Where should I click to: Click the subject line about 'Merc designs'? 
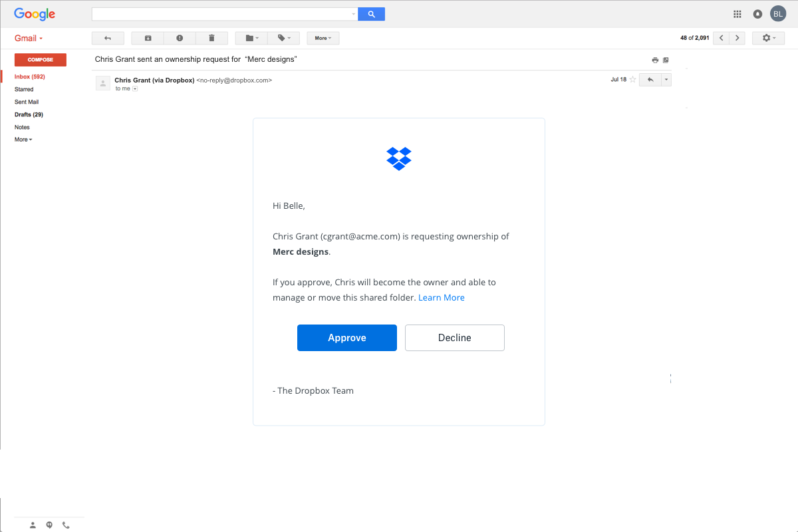(x=196, y=59)
